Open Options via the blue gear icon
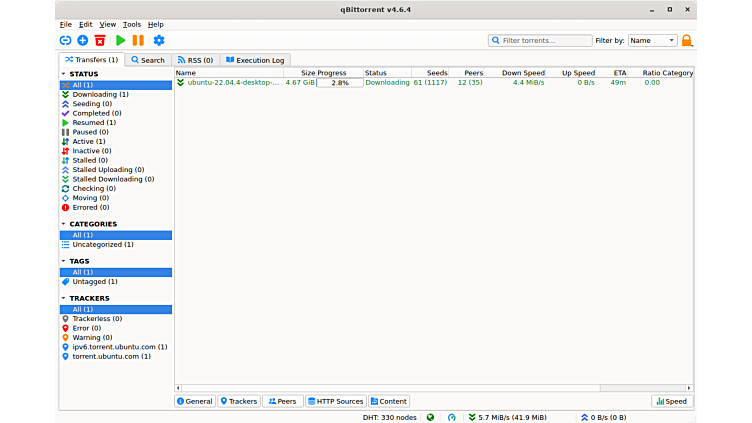The height and width of the screenshot is (423, 752). pyautogui.click(x=158, y=40)
